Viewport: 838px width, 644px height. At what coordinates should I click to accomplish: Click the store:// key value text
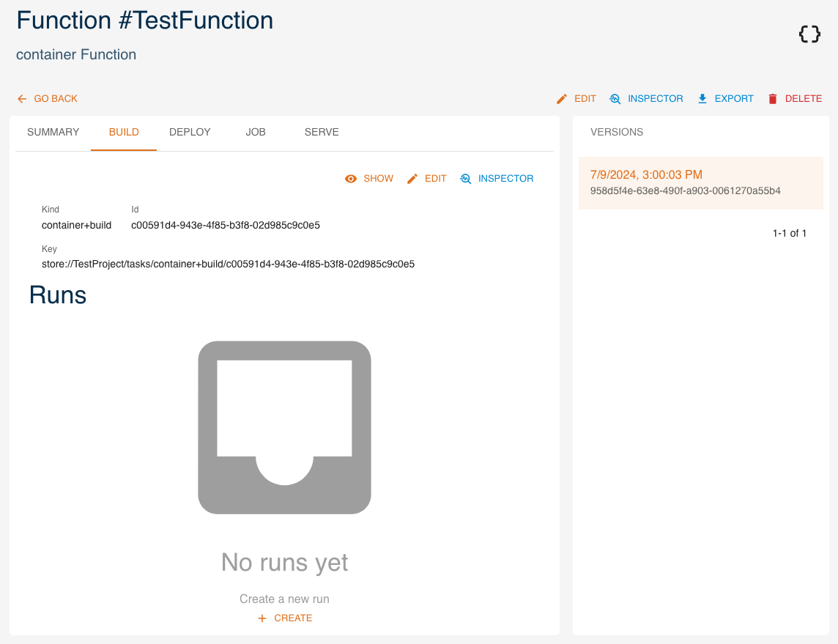pos(228,264)
